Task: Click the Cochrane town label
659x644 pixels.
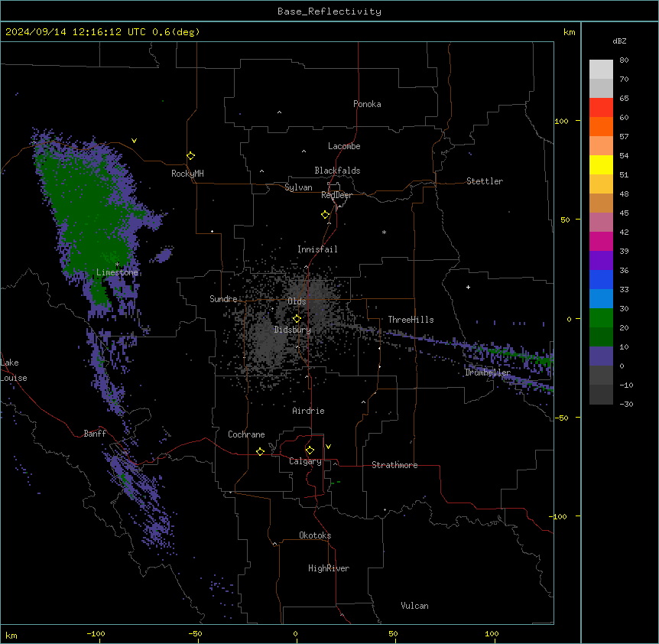Action: point(246,434)
